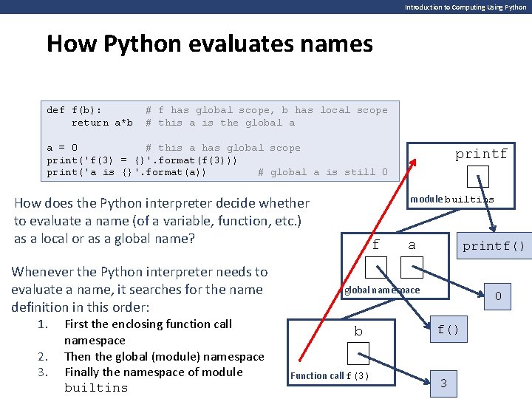This screenshot has width=532, height=399.
Task: Click the small square under name 'a'
Action: (x=412, y=267)
